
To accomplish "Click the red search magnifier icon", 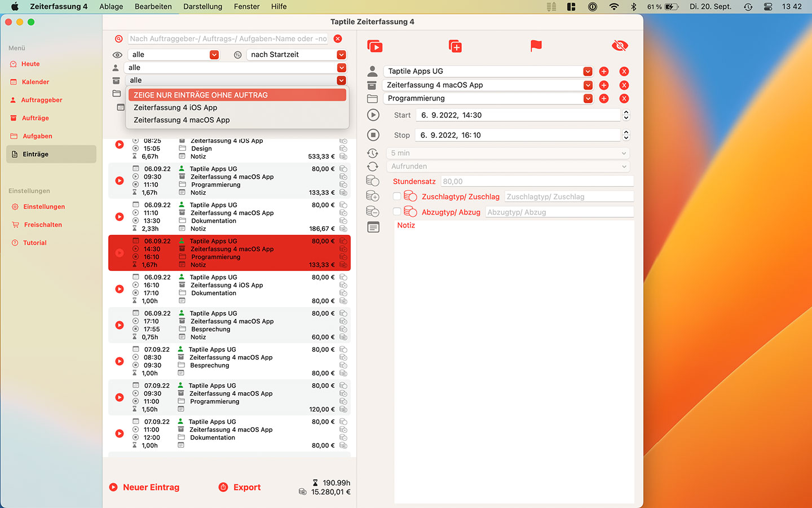I will [119, 39].
